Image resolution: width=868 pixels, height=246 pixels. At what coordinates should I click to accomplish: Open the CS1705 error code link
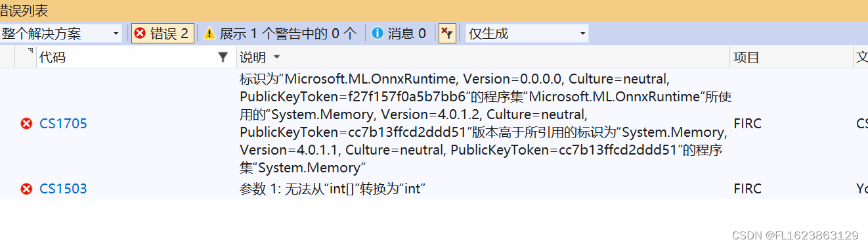pos(63,124)
